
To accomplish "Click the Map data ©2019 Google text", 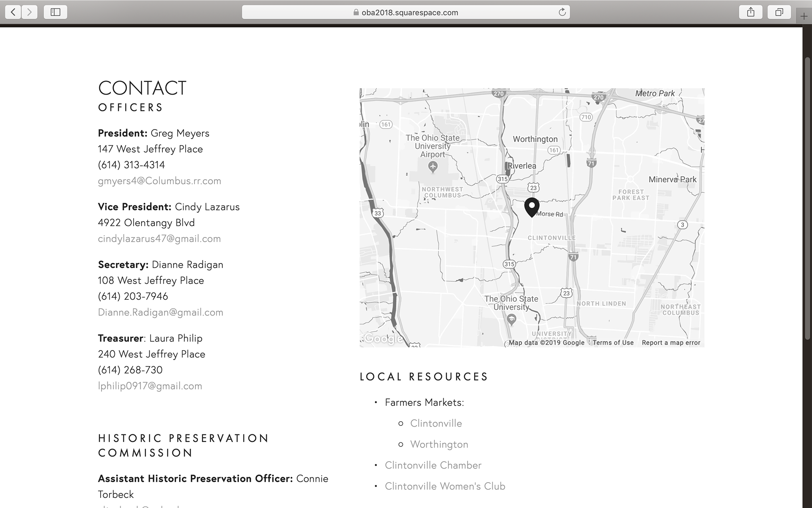I will [546, 342].
